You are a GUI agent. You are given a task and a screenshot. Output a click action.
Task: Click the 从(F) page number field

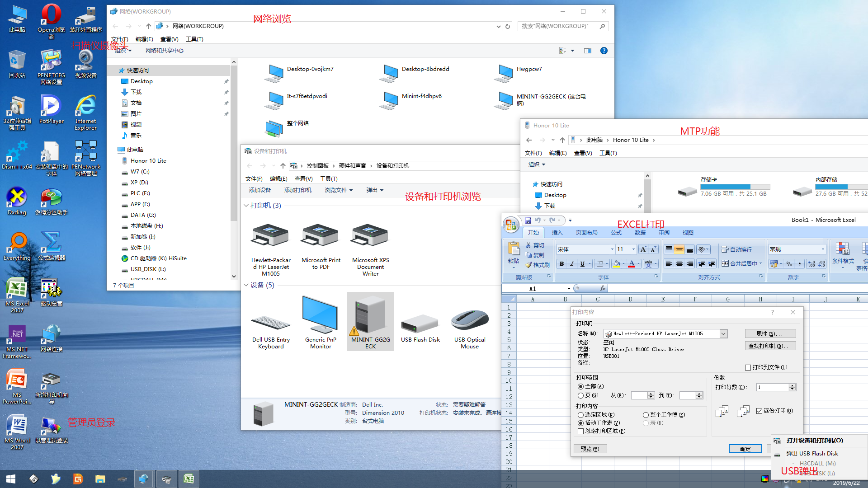click(x=639, y=395)
